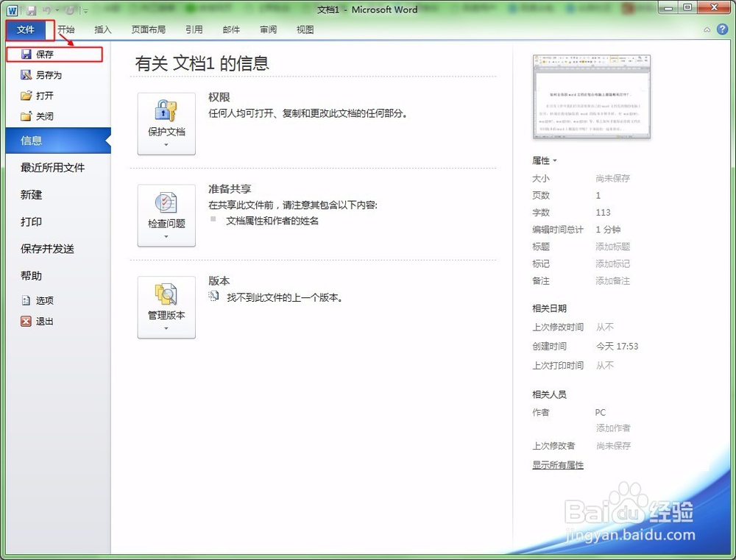Click 保存 in the file menu
This screenshot has width=736, height=560.
pos(54,54)
